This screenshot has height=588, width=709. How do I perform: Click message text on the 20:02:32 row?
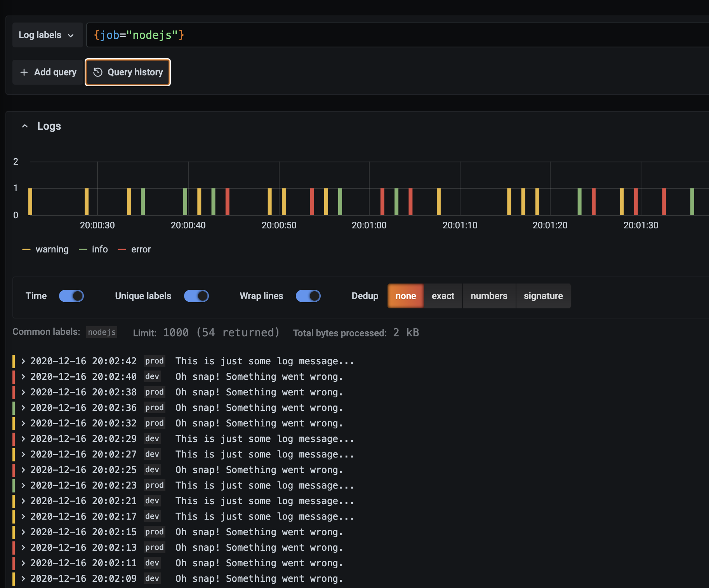[259, 423]
